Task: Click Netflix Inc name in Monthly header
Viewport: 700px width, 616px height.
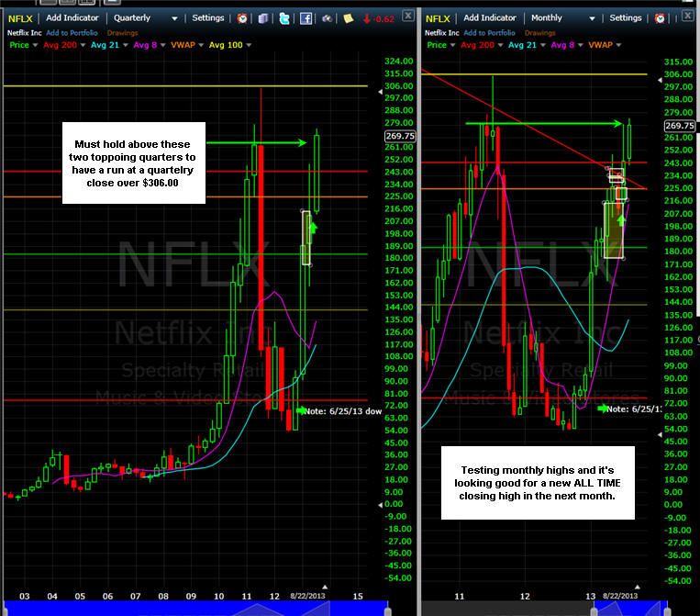Action: point(442,33)
